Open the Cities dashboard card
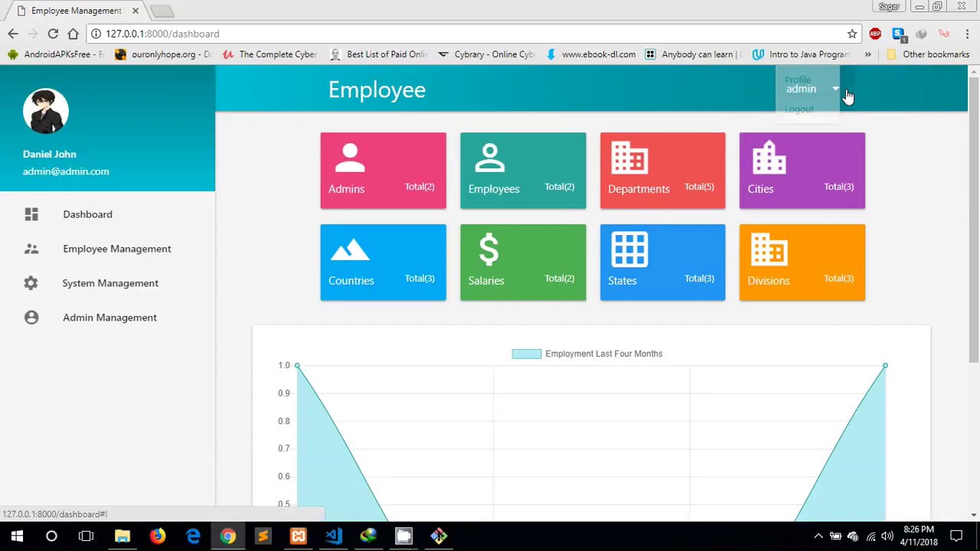The image size is (980, 551). pos(802,171)
